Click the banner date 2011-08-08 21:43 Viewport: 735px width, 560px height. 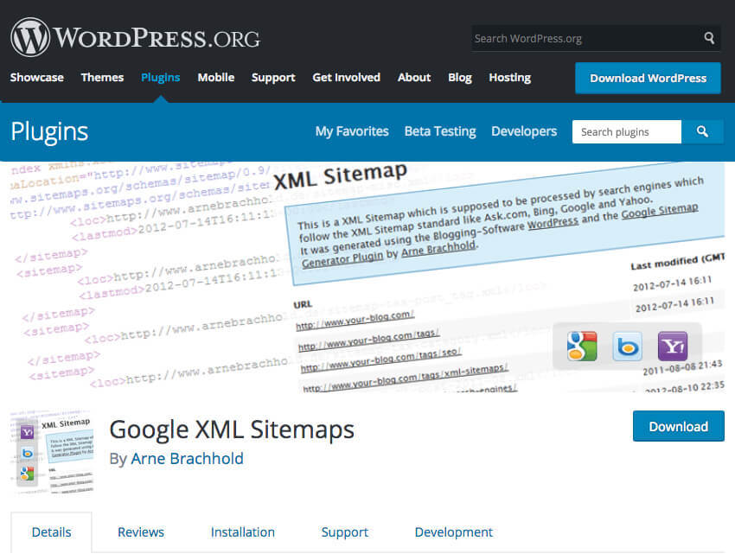click(682, 368)
